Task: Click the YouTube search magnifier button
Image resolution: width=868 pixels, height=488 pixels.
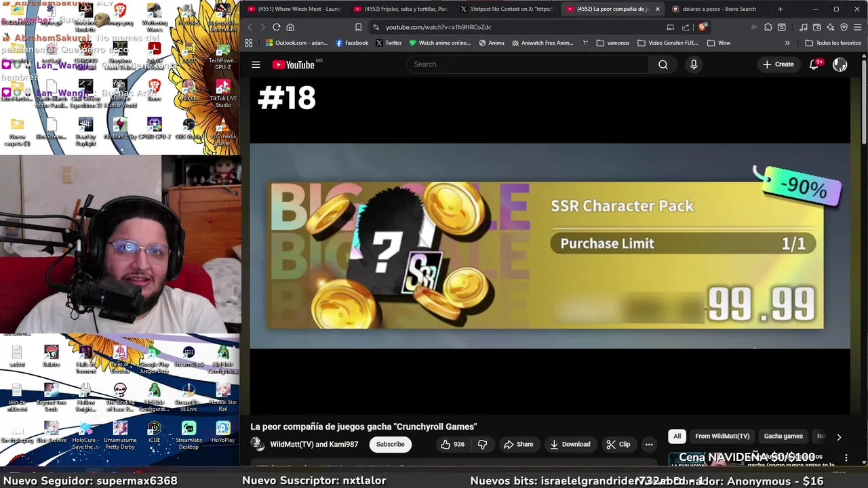Action: click(x=663, y=64)
